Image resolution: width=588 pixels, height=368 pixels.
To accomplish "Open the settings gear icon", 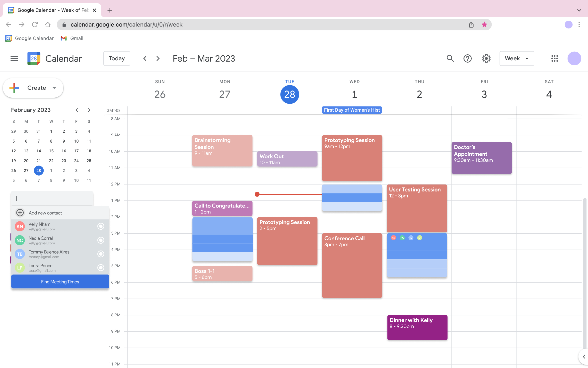I will [486, 58].
